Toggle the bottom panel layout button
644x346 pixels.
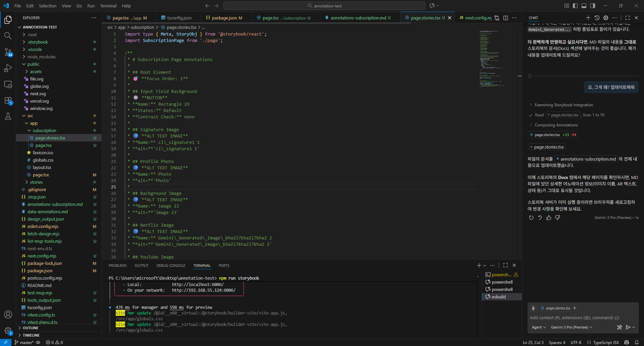[x=584, y=6]
